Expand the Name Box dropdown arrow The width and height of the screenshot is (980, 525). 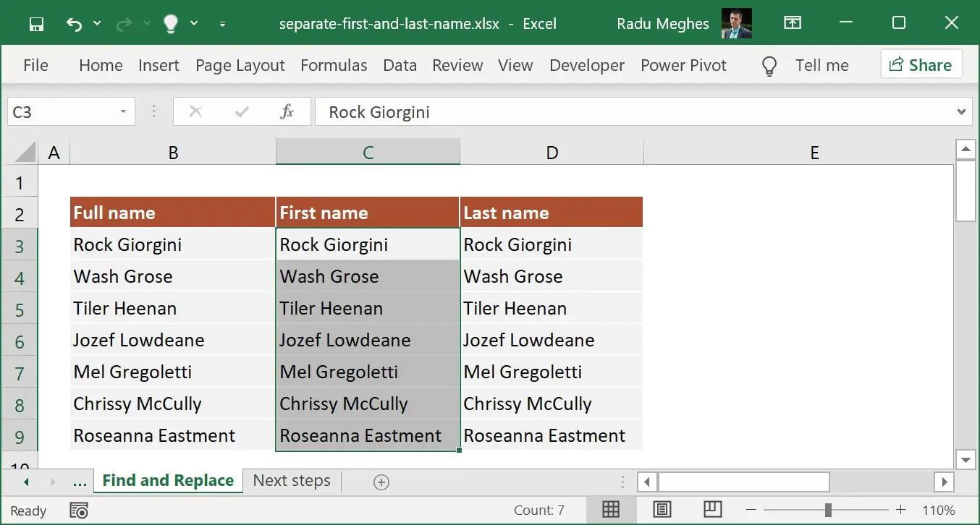point(122,111)
